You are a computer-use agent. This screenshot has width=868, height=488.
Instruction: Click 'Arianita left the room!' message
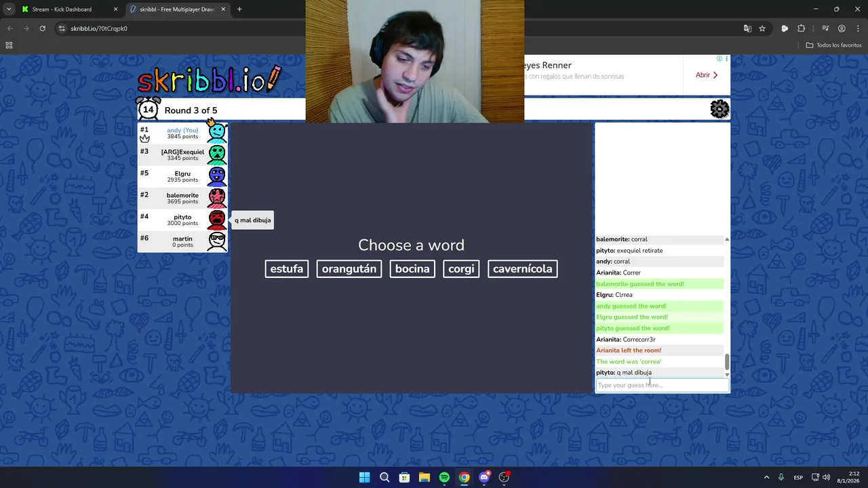tap(629, 350)
